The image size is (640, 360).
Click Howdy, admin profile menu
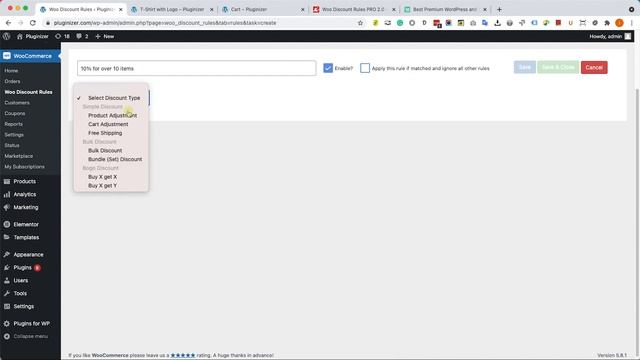[610, 36]
